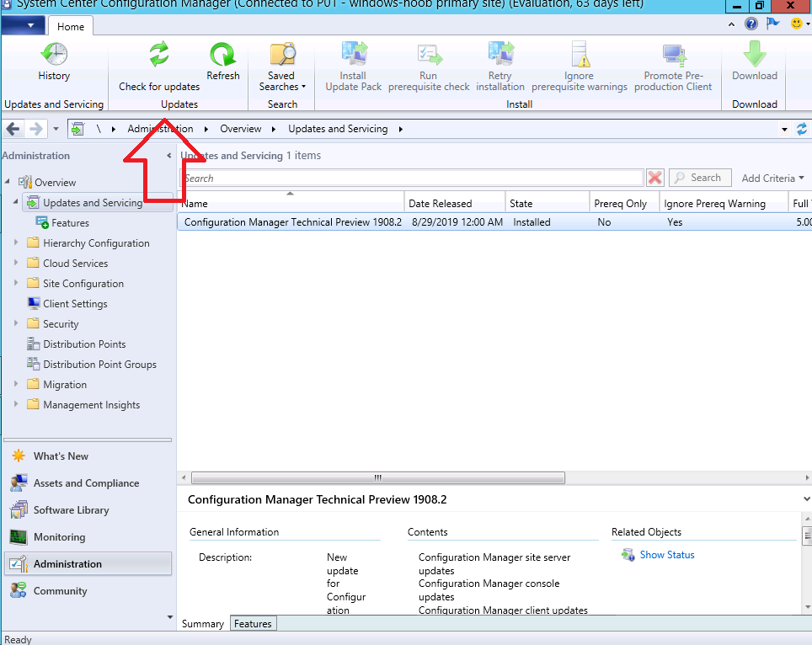Click the Overview breadcrumb segment

point(241,129)
